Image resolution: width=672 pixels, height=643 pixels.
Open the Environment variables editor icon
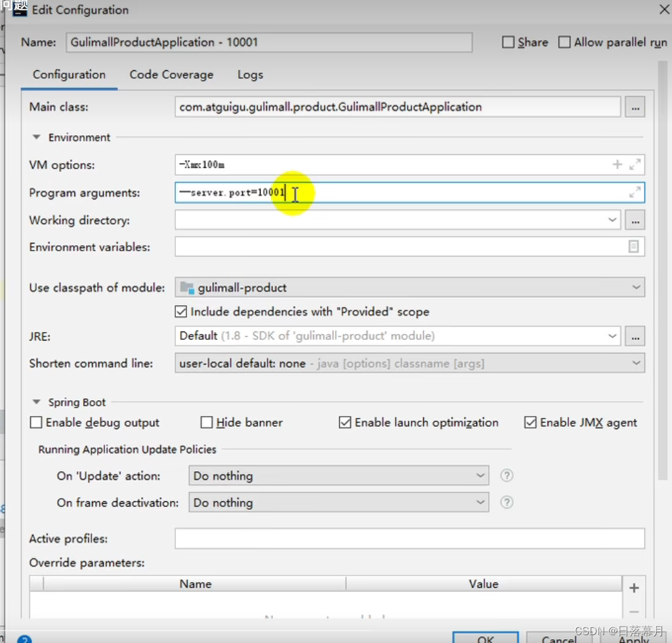(634, 247)
